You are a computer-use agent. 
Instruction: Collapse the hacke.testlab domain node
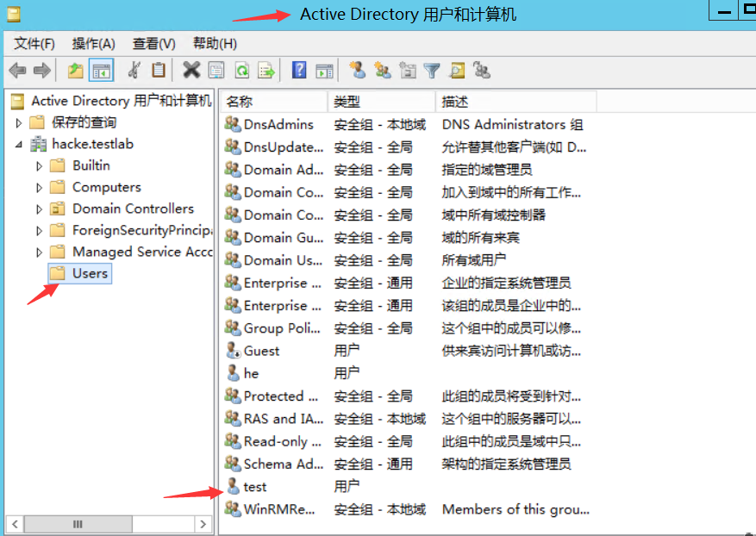coord(19,144)
